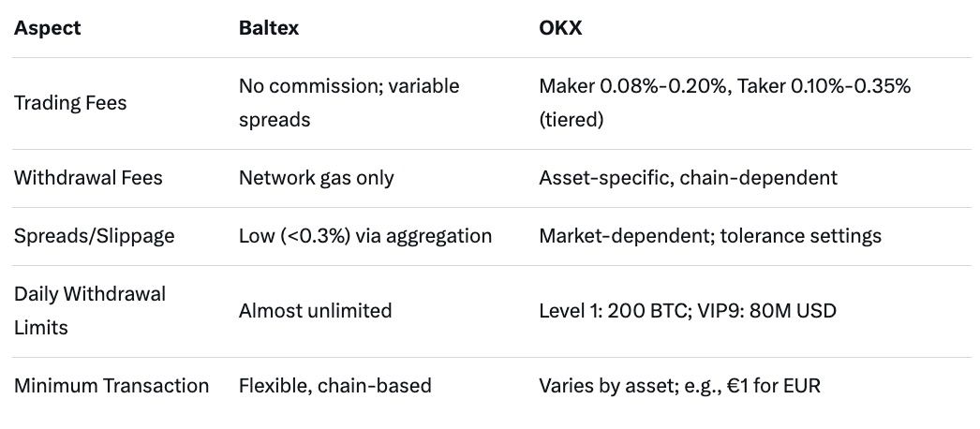Click the 'Maker 0.08%-0.20%' text
The image size is (980, 429).
tap(634, 86)
